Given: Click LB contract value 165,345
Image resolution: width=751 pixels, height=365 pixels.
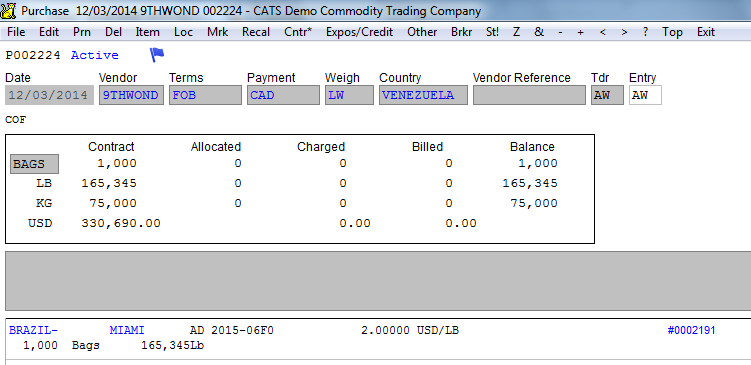Looking at the screenshot, I should [109, 183].
